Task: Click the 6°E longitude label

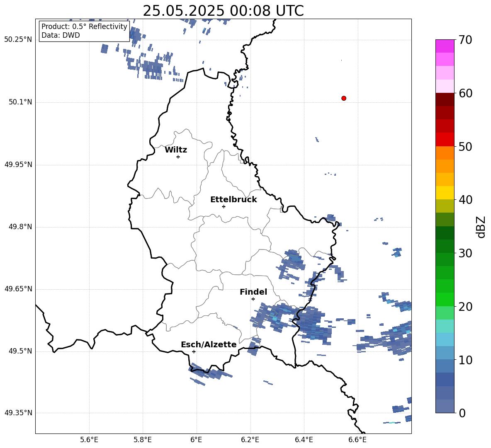Action: click(196, 440)
